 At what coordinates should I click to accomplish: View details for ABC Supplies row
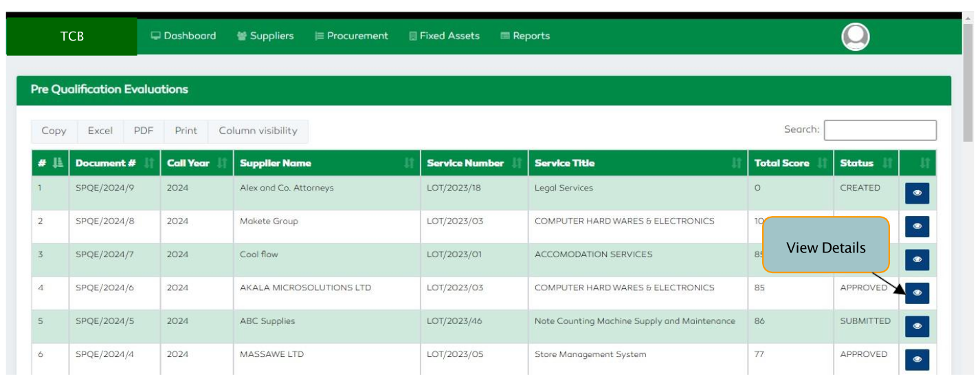click(x=917, y=326)
